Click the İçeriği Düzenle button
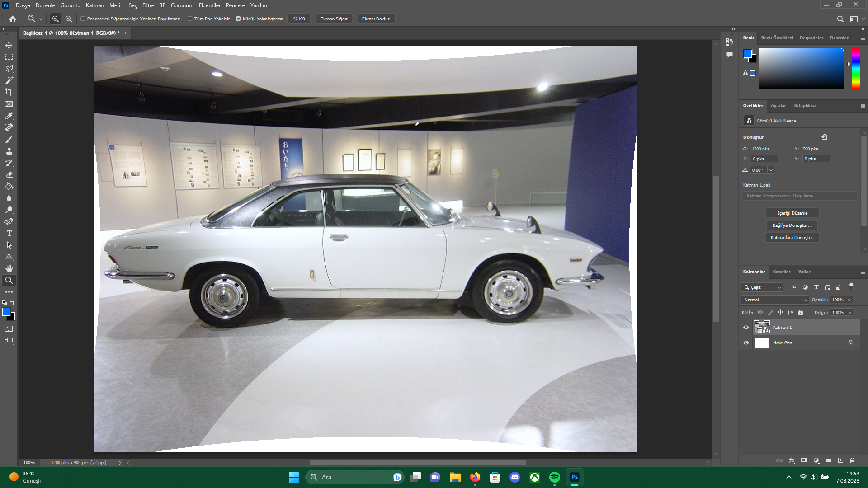This screenshot has width=868, height=488. (x=792, y=213)
